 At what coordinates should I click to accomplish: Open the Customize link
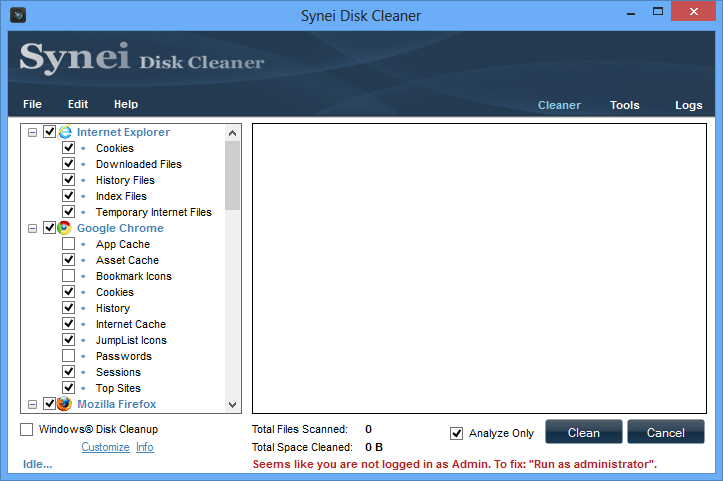click(x=106, y=447)
